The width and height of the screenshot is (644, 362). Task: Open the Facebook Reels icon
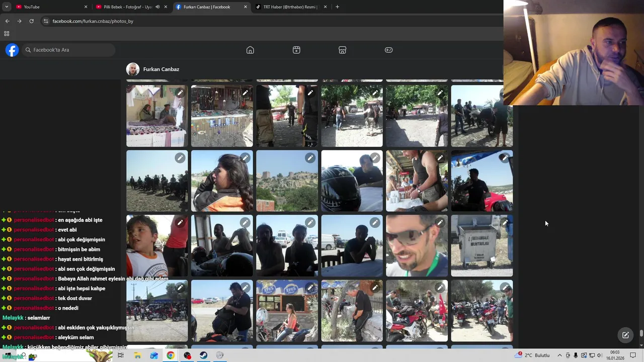[x=296, y=50]
